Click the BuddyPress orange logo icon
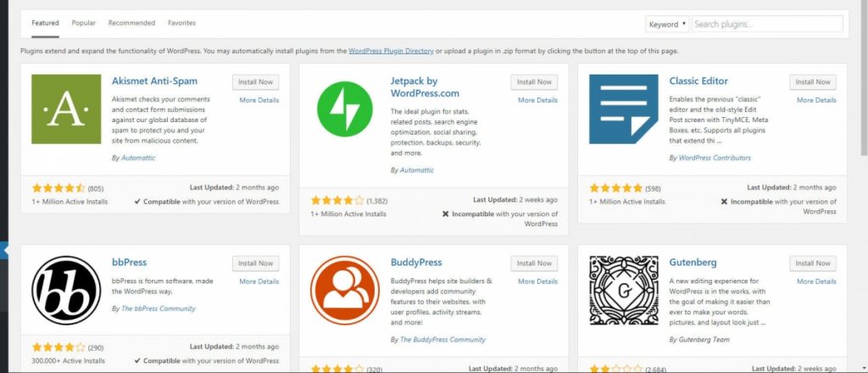Viewport: 868px width, 373px height. pyautogui.click(x=344, y=291)
